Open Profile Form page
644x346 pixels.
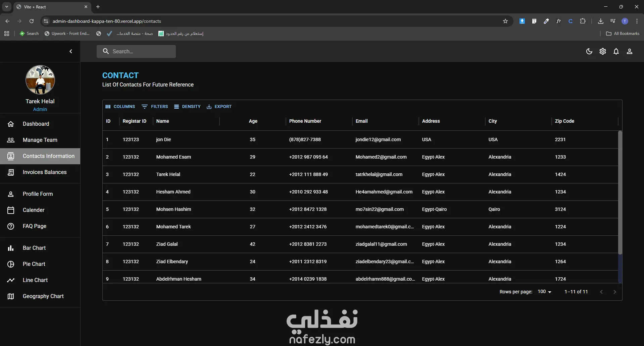click(x=40, y=194)
